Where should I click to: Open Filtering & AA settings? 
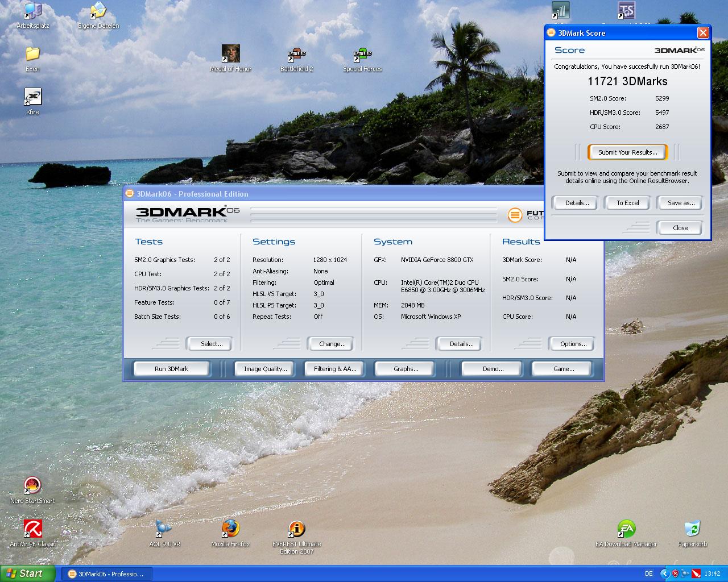[335, 369]
